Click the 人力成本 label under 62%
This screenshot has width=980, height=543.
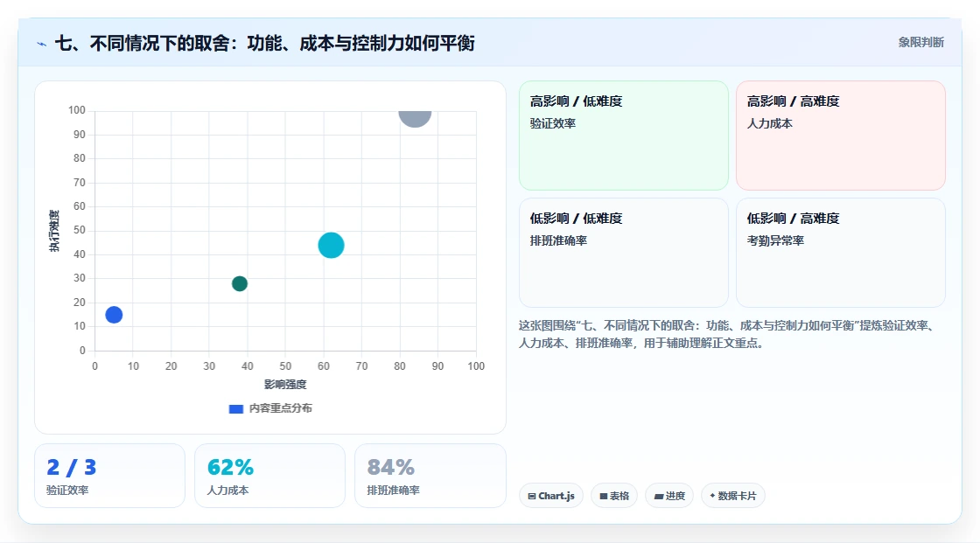coord(227,491)
